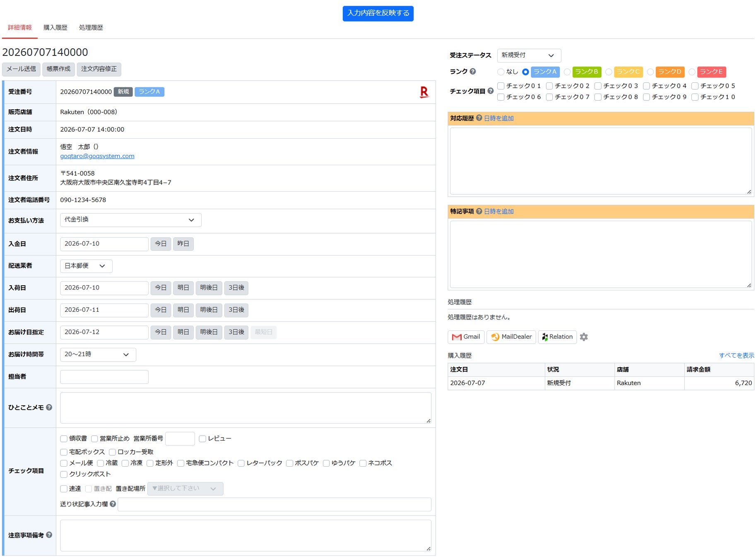Tick チェック０１ checkbox

point(501,86)
